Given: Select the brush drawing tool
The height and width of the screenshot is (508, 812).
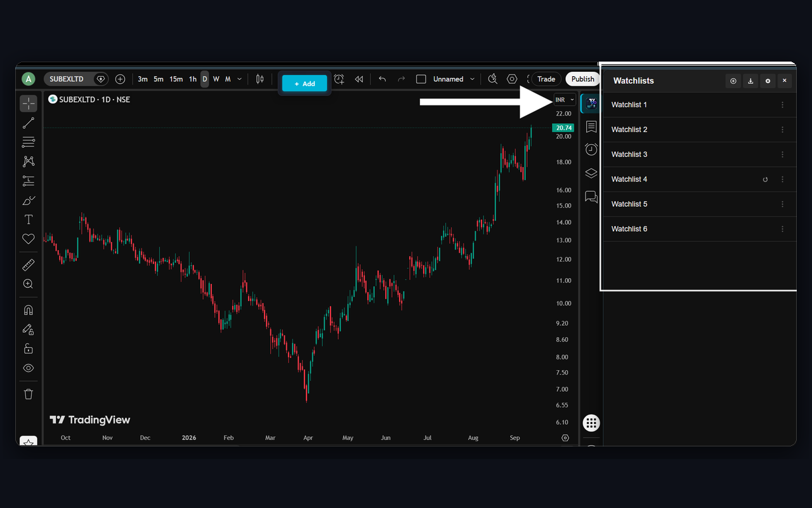Looking at the screenshot, I should click(x=29, y=201).
